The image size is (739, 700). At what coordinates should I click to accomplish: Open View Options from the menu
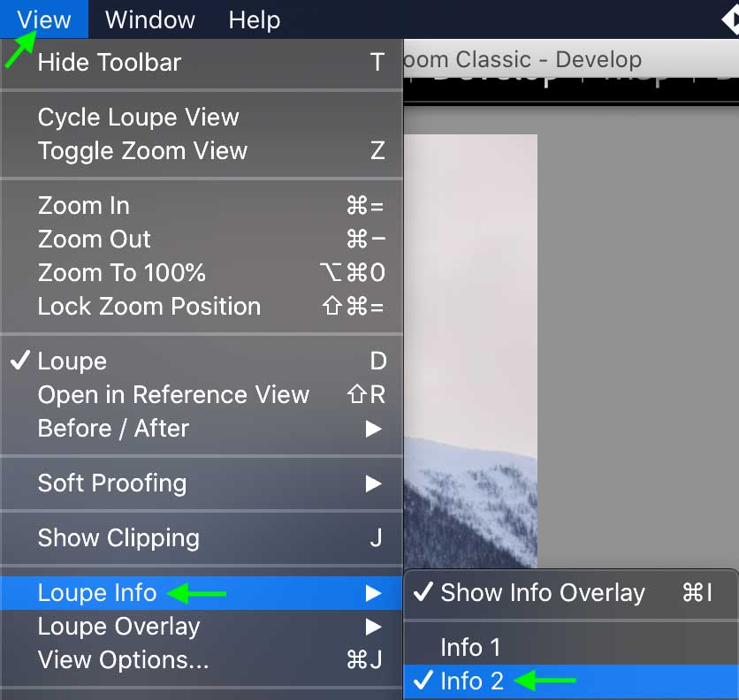(202, 660)
